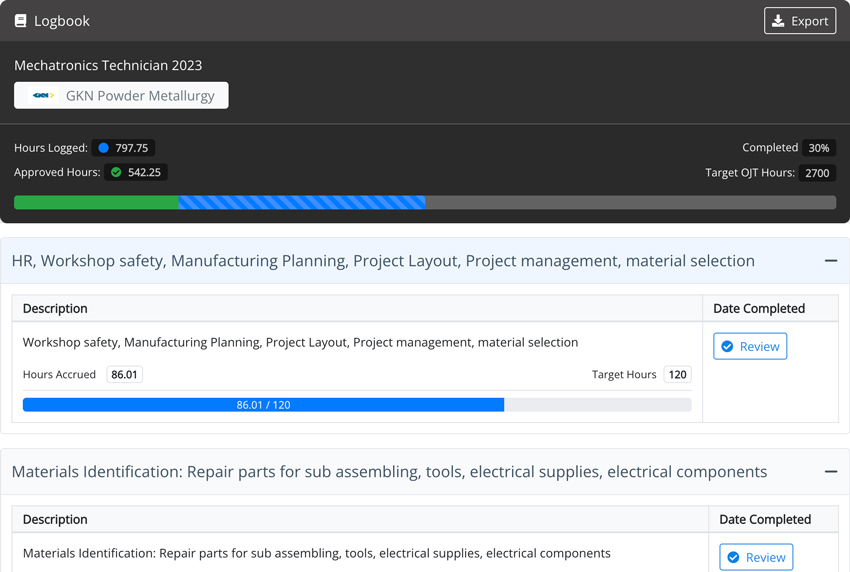Collapse the HR, Workshop safety section
850x572 pixels.
[x=830, y=261]
